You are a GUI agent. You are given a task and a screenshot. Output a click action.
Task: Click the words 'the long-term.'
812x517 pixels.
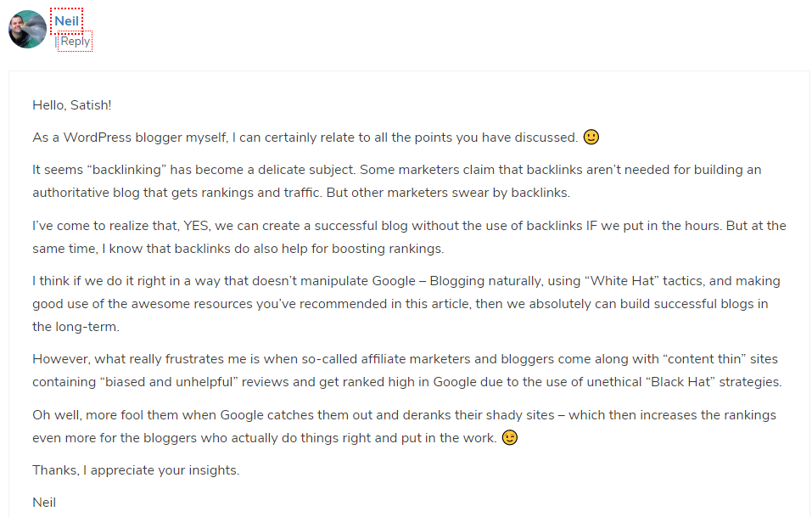(x=76, y=327)
